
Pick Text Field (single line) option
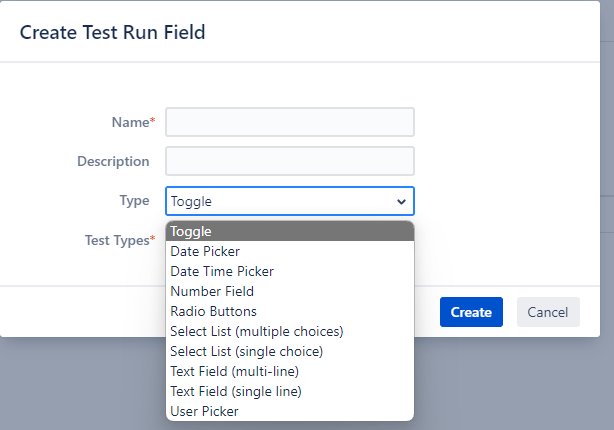(236, 391)
